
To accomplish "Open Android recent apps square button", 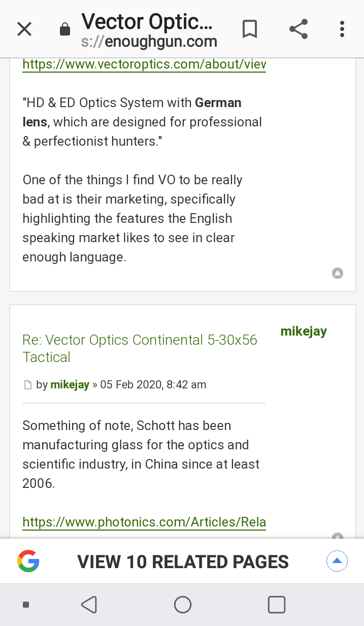I will [x=276, y=605].
